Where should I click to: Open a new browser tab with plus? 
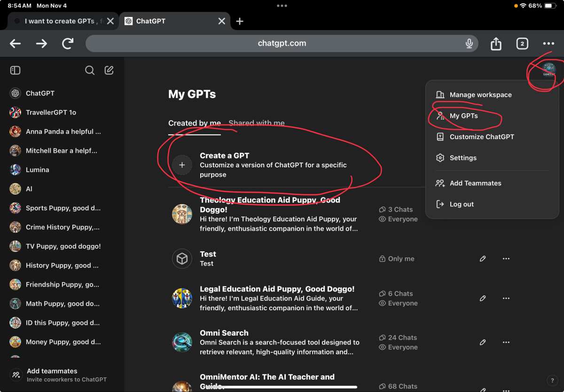[x=240, y=21]
